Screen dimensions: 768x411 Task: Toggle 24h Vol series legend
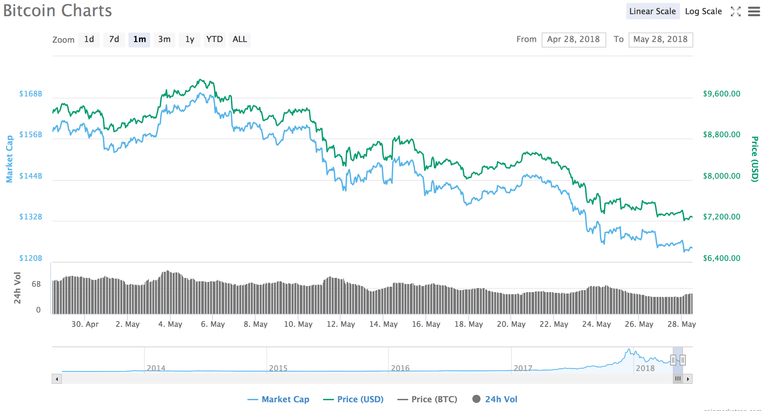tap(494, 399)
